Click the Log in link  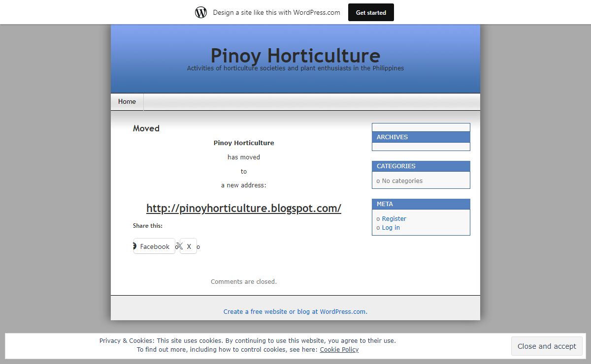pos(391,228)
